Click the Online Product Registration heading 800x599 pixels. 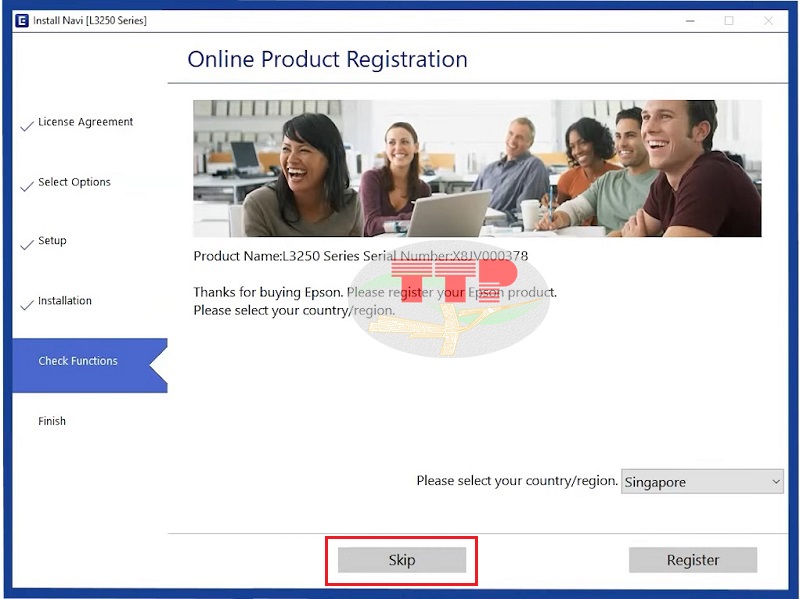pos(327,59)
